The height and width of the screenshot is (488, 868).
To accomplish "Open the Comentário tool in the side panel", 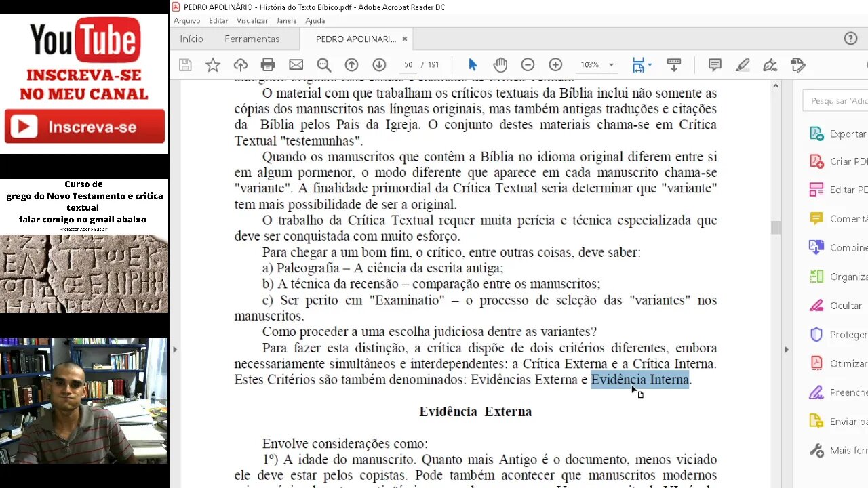I will tap(838, 218).
